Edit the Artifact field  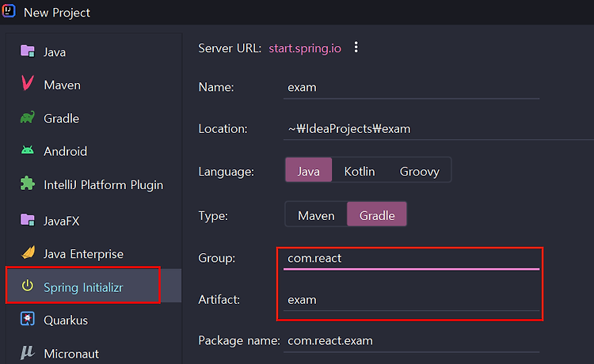coord(411,300)
